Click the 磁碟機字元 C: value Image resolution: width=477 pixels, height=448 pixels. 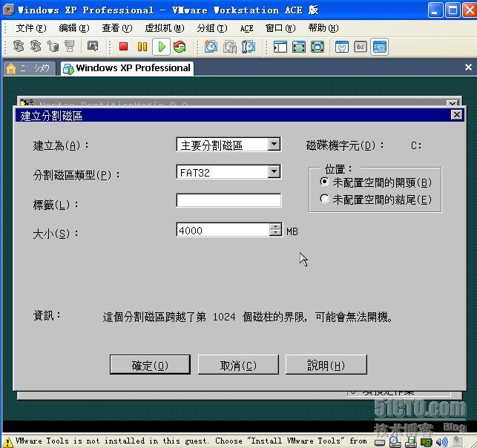[416, 145]
